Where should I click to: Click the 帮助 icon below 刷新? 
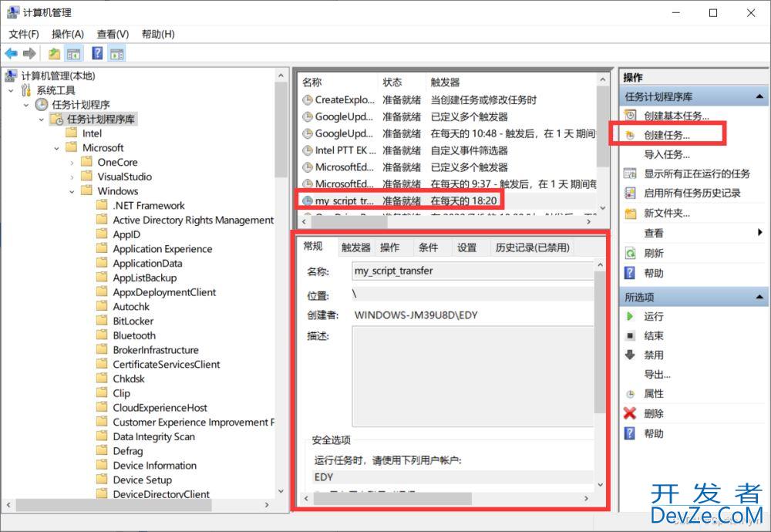point(630,273)
